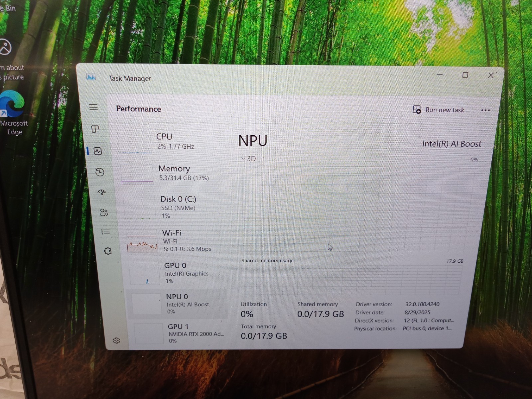Click the Physical location PCI bus value

427,329
